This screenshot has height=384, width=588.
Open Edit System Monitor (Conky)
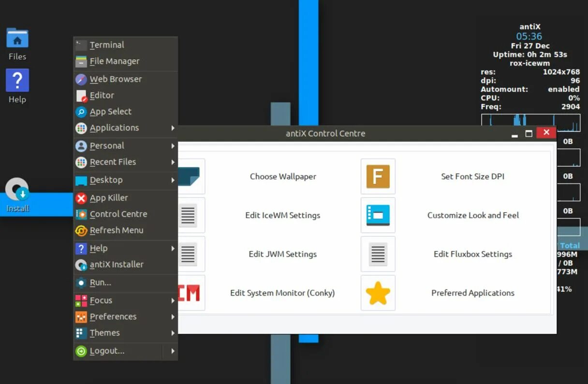click(283, 293)
